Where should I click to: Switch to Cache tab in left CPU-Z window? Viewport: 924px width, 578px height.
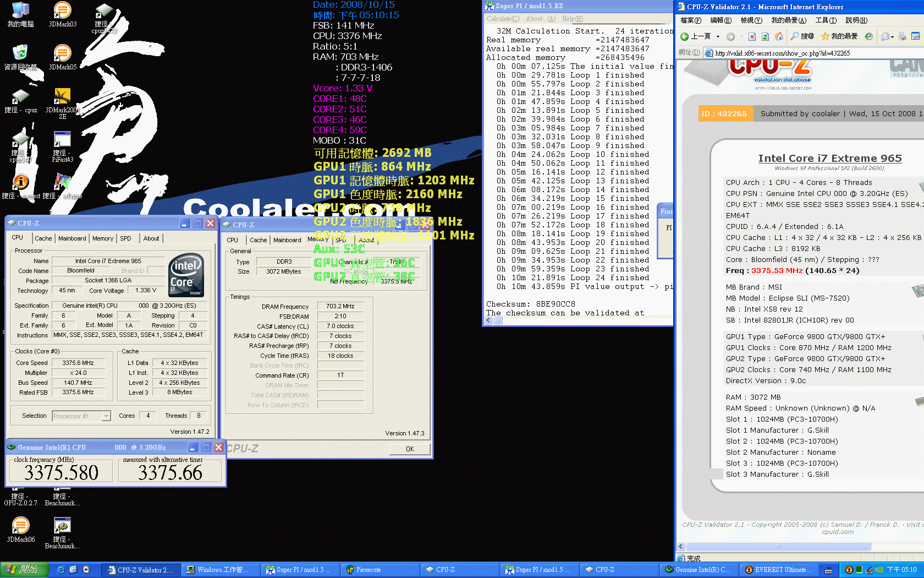click(x=43, y=238)
